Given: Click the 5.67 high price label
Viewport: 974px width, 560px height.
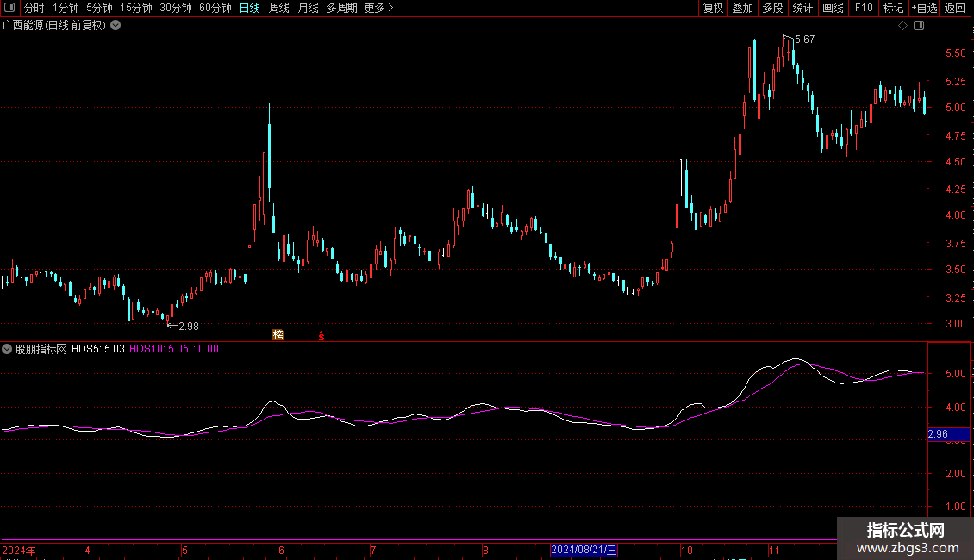Looking at the screenshot, I should point(805,39).
